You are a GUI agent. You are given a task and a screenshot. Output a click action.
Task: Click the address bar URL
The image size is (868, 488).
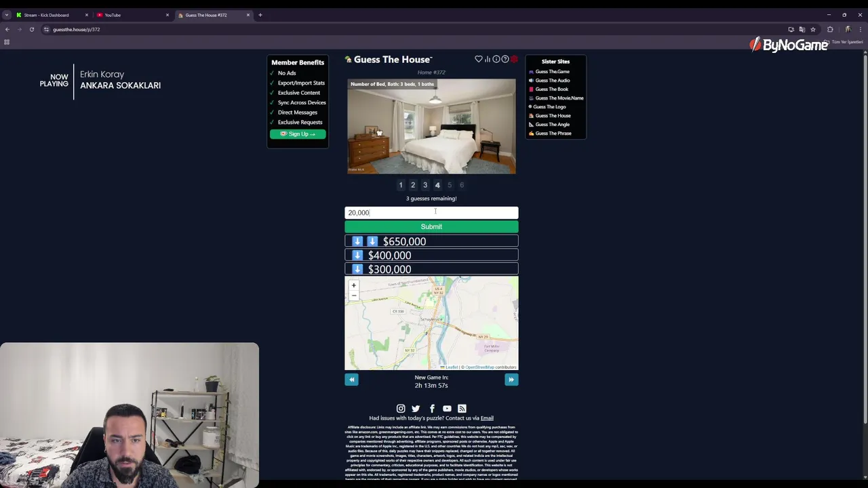click(76, 29)
